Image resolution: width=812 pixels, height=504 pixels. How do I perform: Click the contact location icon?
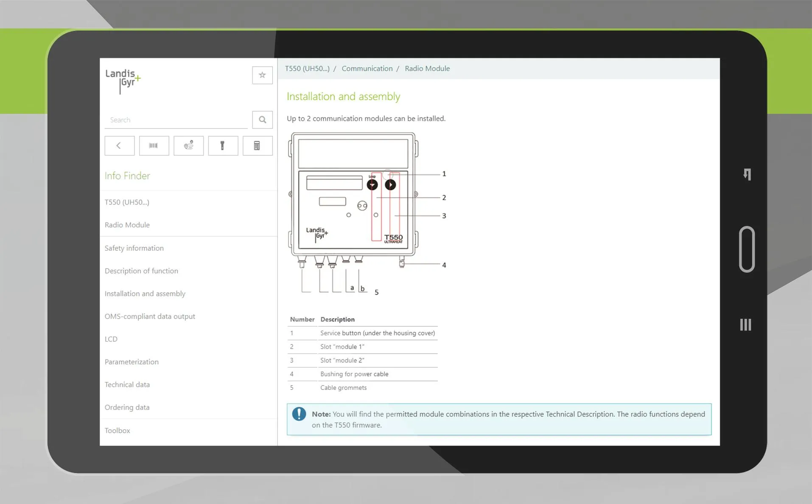188,146
